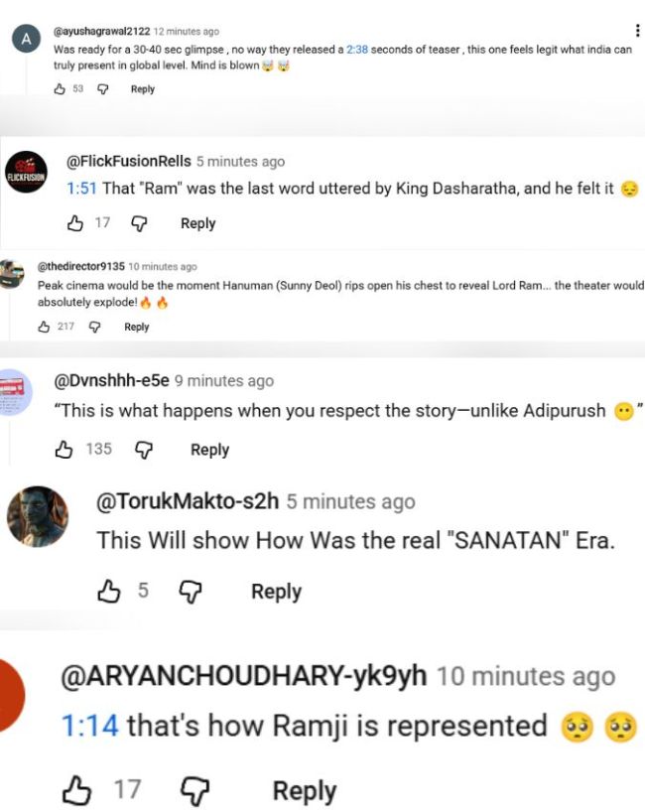This screenshot has width=645, height=812.
Task: Like the comment by @ayushagrawal2122
Action: coord(60,89)
